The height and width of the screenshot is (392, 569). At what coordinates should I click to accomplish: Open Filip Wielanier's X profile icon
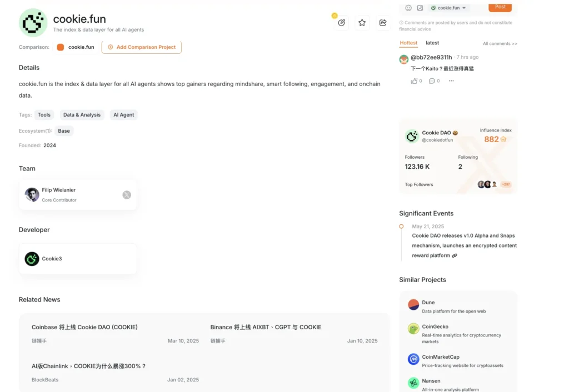pyautogui.click(x=127, y=195)
